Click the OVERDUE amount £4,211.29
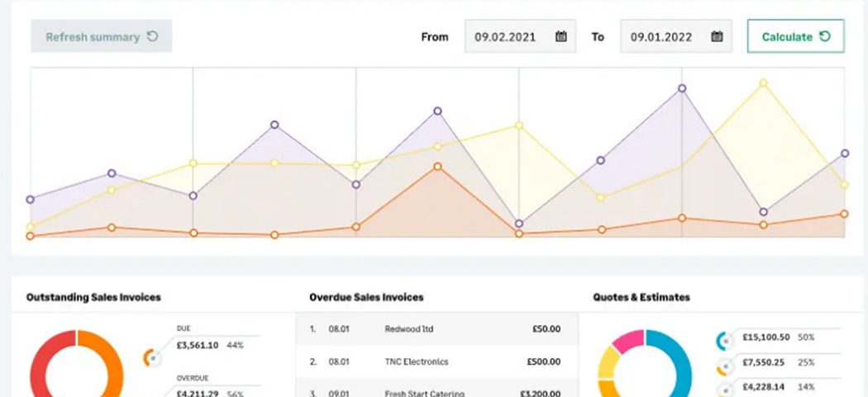This screenshot has width=868, height=397. [x=198, y=394]
